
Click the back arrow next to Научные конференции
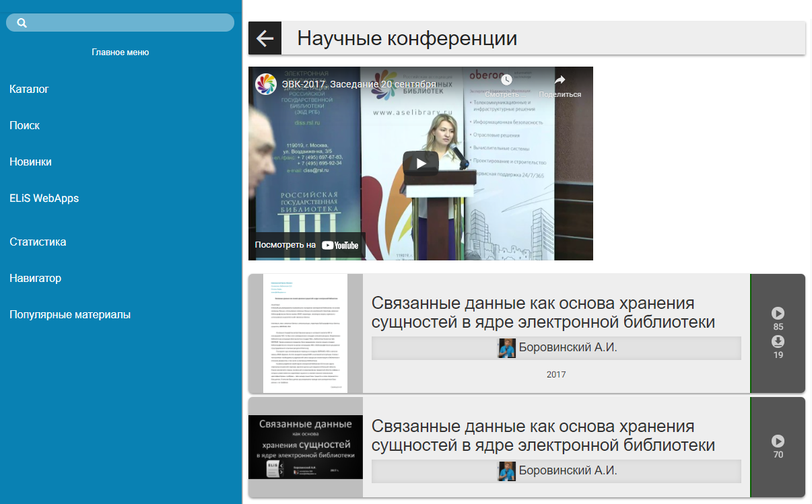(x=265, y=38)
